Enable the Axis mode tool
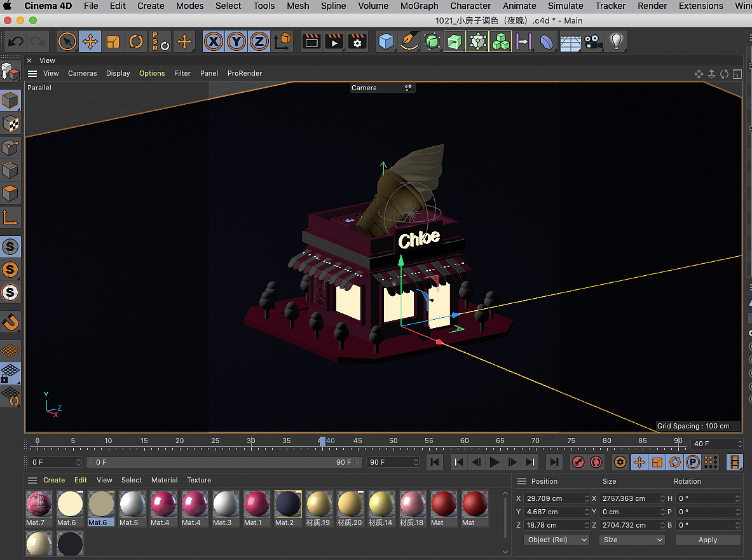Screen dimensions: 752x560 [x=11, y=217]
